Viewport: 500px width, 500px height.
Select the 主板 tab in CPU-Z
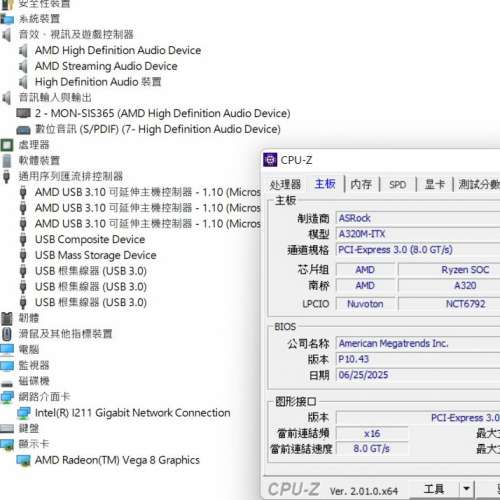[325, 184]
